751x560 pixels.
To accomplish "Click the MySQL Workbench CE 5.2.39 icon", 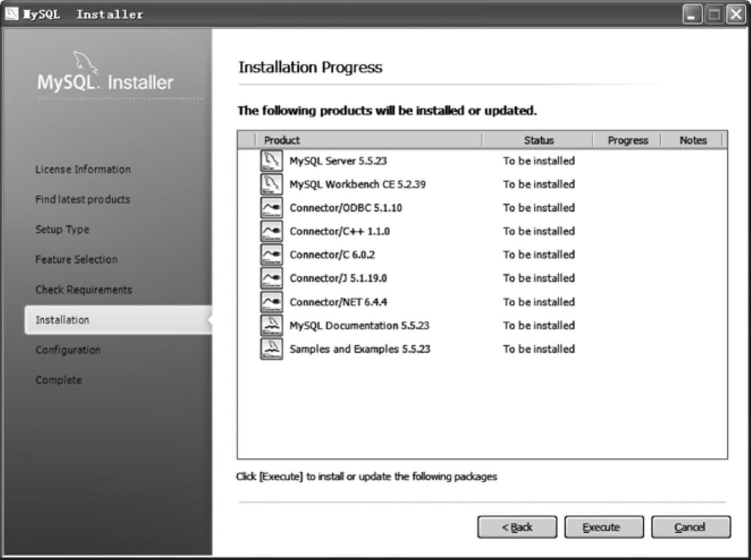I will pos(271,184).
